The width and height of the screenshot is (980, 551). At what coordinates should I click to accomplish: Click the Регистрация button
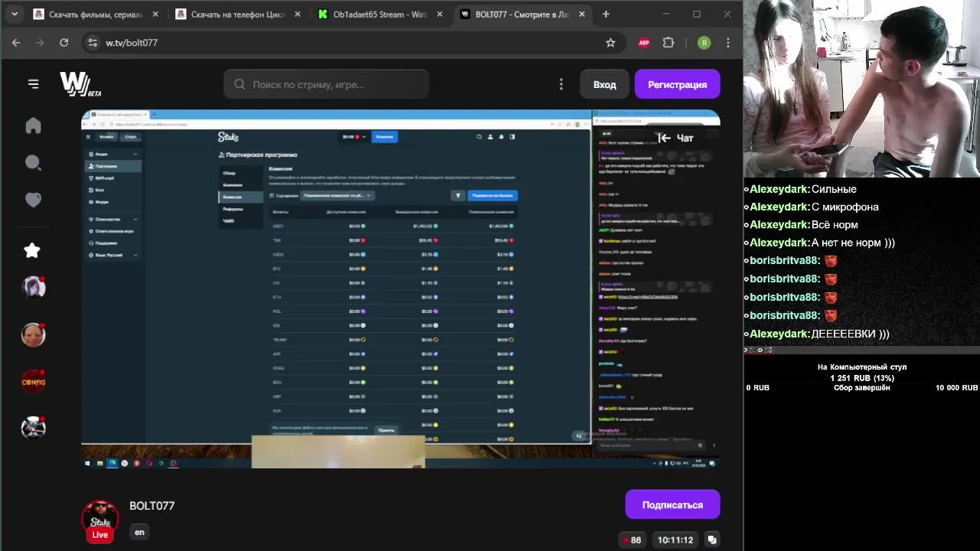tap(677, 84)
